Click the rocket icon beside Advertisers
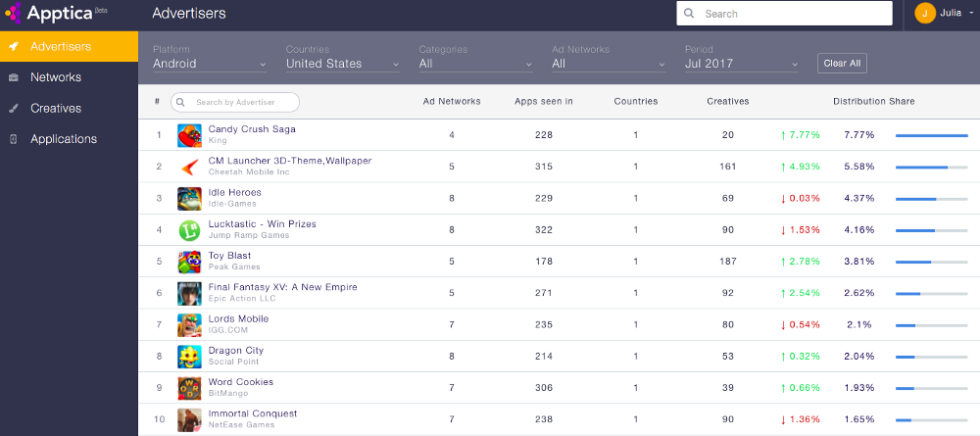This screenshot has height=436, width=980. coord(13,47)
